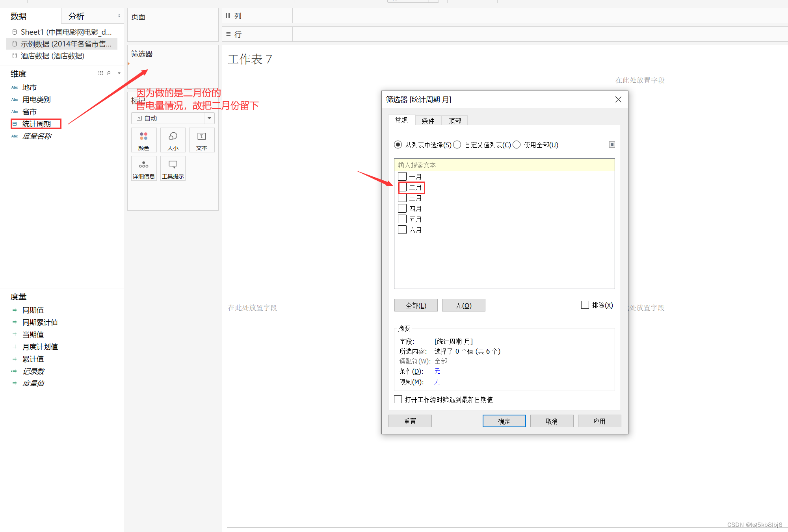Click the calendar icon beside 统计周期

(x=15, y=124)
